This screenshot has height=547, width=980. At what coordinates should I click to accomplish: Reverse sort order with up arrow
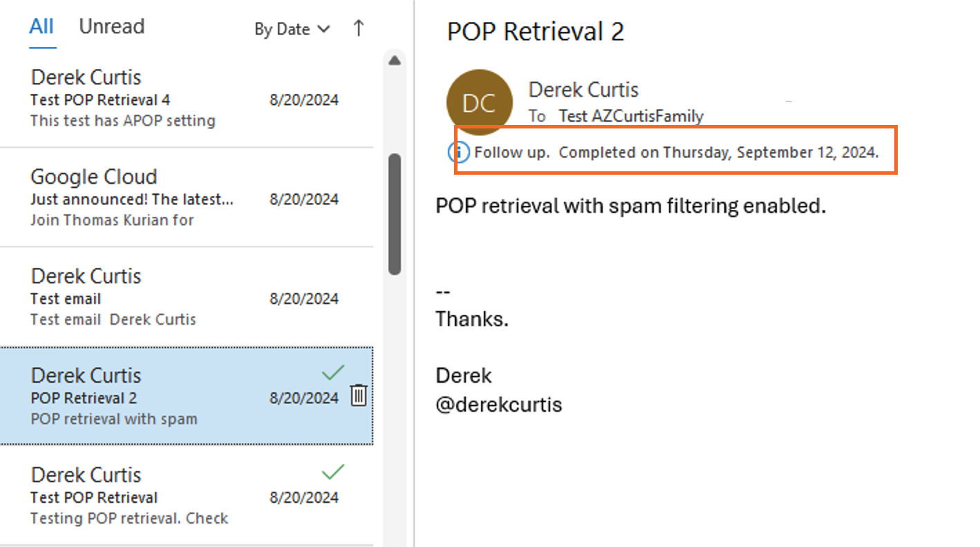358,29
